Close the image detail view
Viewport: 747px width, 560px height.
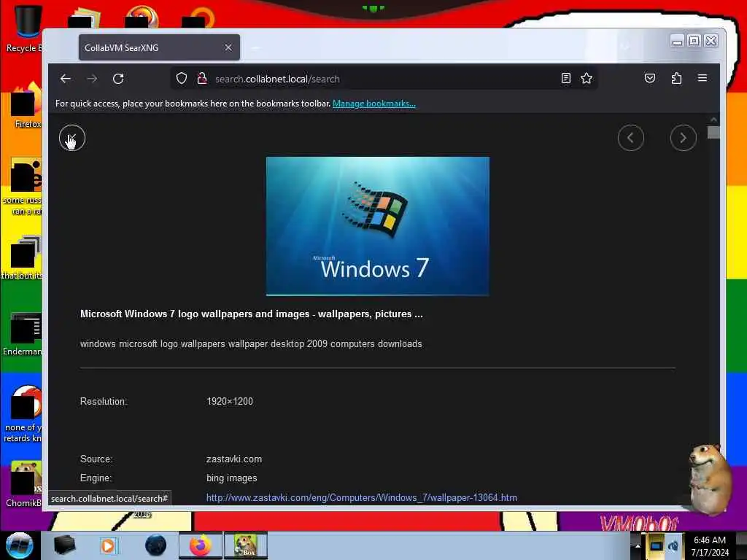[x=72, y=138]
